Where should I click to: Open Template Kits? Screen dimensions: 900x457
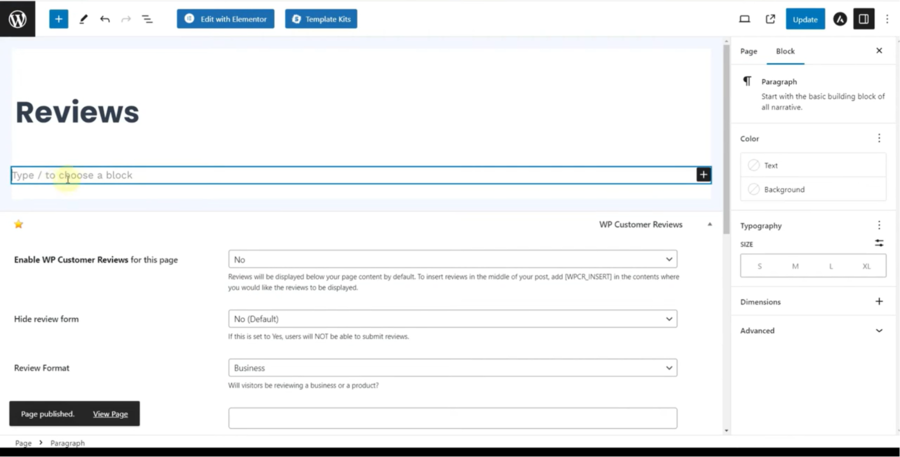(x=321, y=19)
